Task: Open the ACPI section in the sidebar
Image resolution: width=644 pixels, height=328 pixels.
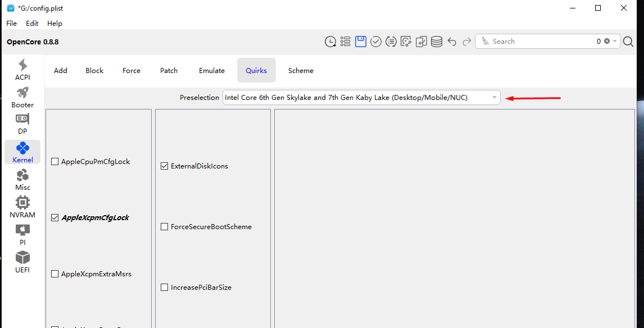Action: pos(22,70)
